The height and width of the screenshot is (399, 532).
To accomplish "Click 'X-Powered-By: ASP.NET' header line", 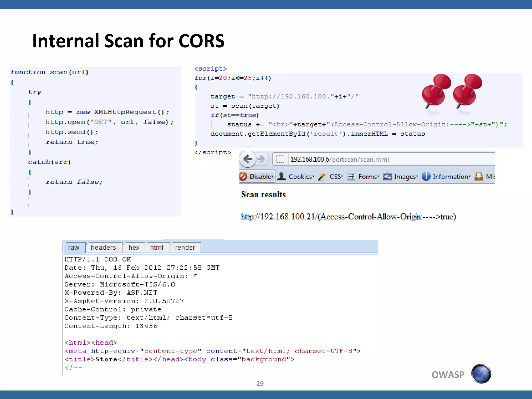I will click(x=111, y=292).
